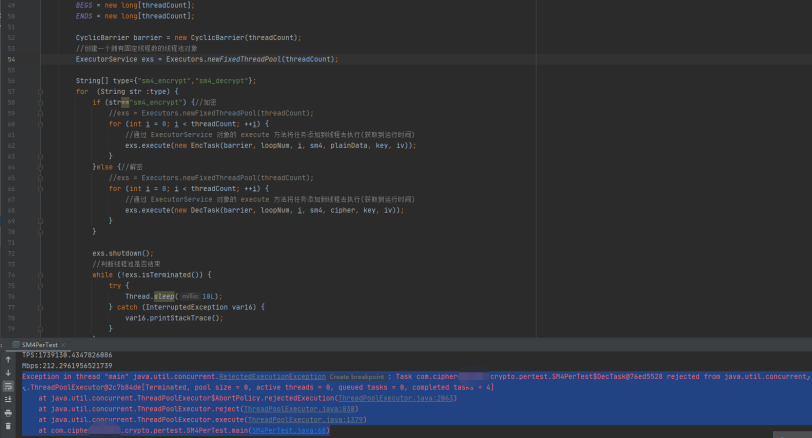
Task: Close the SM4PerTest run tab
Action: (63, 345)
